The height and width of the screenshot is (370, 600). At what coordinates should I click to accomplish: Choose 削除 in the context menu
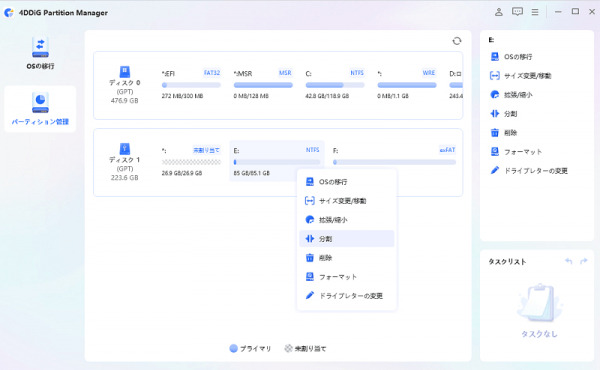[x=347, y=258]
